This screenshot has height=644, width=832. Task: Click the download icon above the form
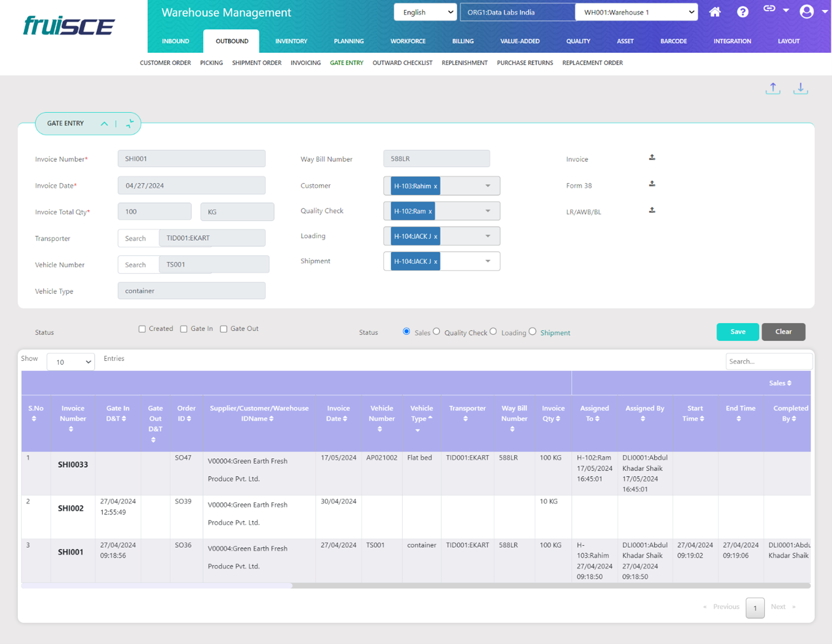(800, 88)
